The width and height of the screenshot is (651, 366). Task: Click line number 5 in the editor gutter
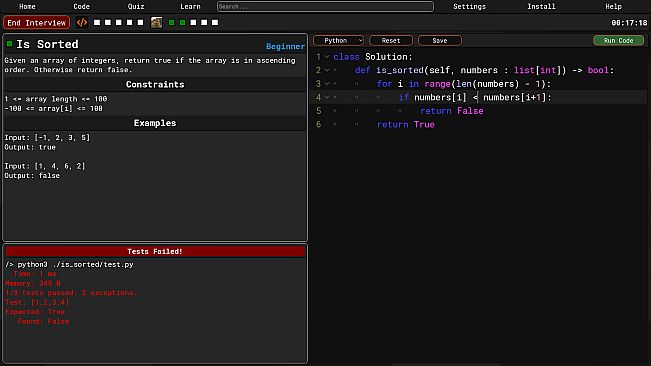(x=318, y=111)
